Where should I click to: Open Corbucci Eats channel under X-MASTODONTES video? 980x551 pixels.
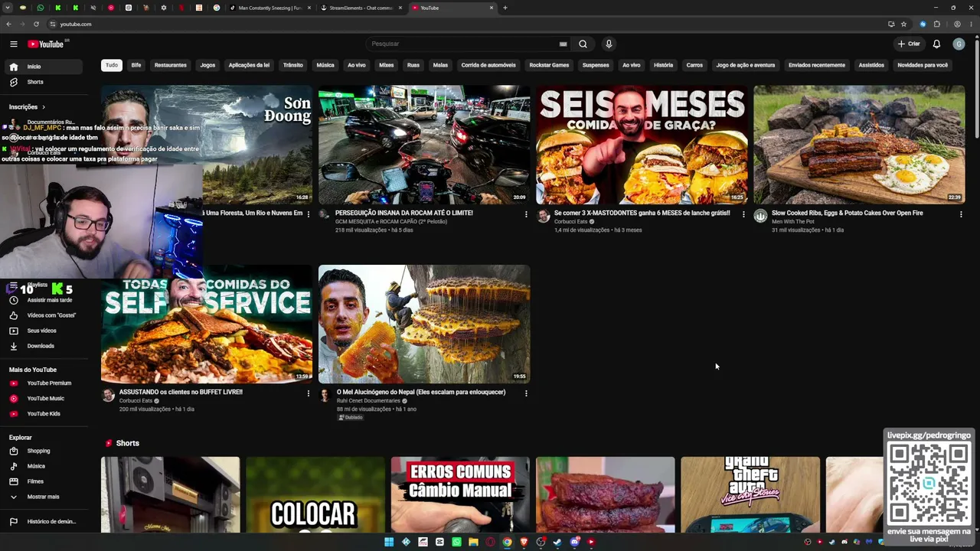570,222
